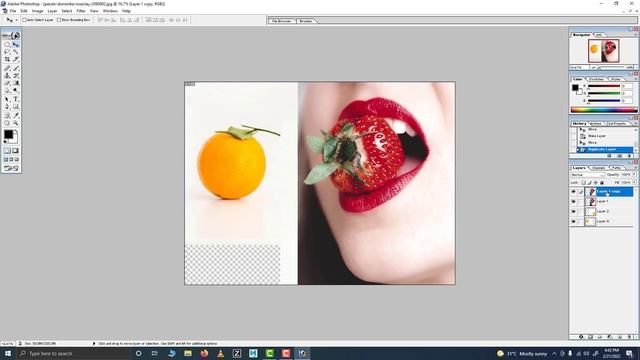
Task: Select the Blur tool
Action: 7,90
